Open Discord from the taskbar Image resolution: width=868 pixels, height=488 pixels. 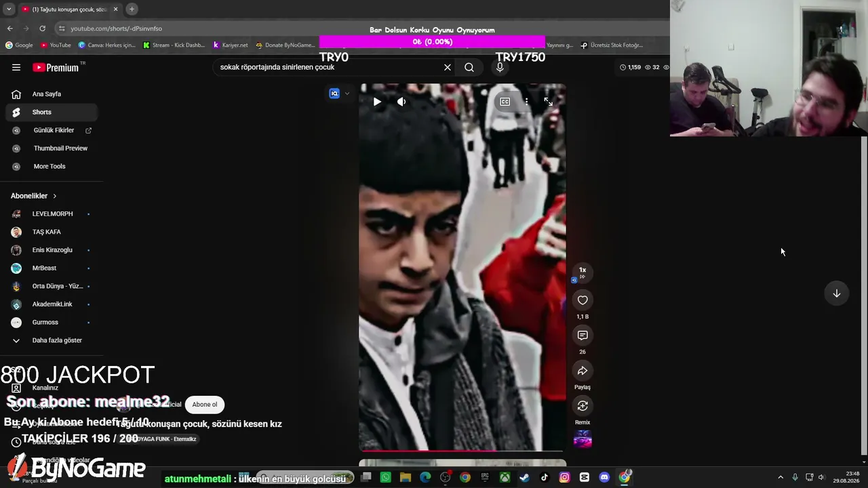pos(604,478)
